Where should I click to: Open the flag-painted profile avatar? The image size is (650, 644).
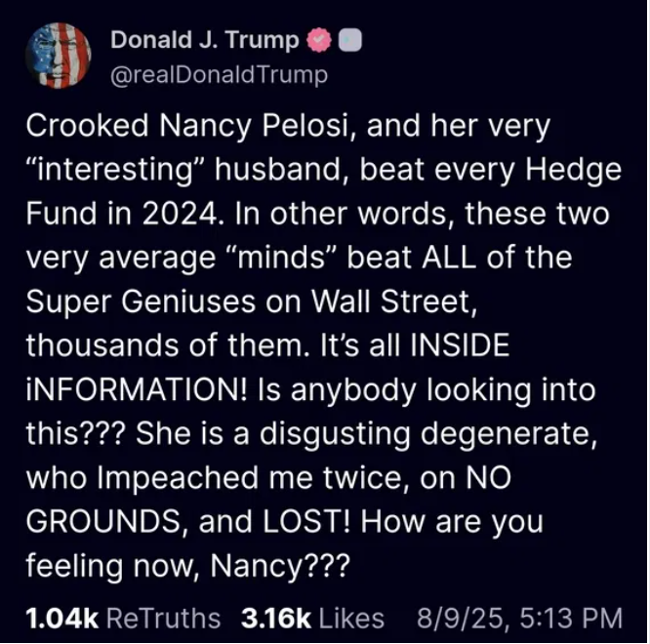[x=58, y=56]
